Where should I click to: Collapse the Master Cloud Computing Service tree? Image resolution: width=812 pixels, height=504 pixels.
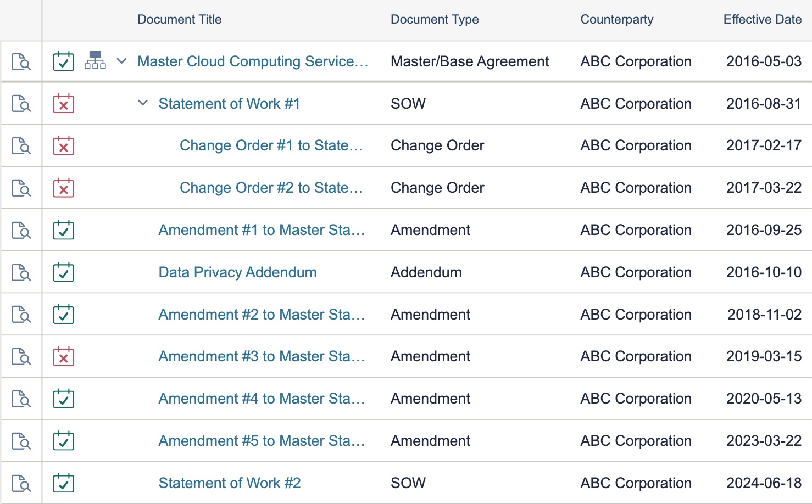coord(122,61)
